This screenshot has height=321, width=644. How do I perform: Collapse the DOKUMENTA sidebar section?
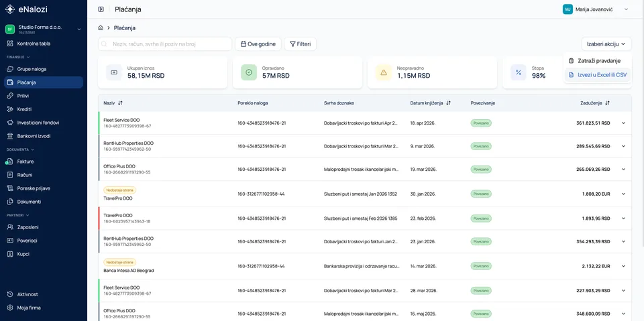coord(20,149)
